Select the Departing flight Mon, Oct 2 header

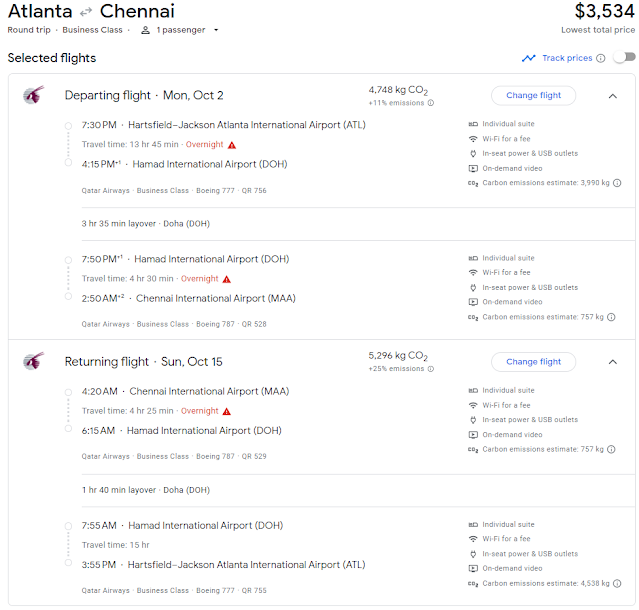(144, 95)
